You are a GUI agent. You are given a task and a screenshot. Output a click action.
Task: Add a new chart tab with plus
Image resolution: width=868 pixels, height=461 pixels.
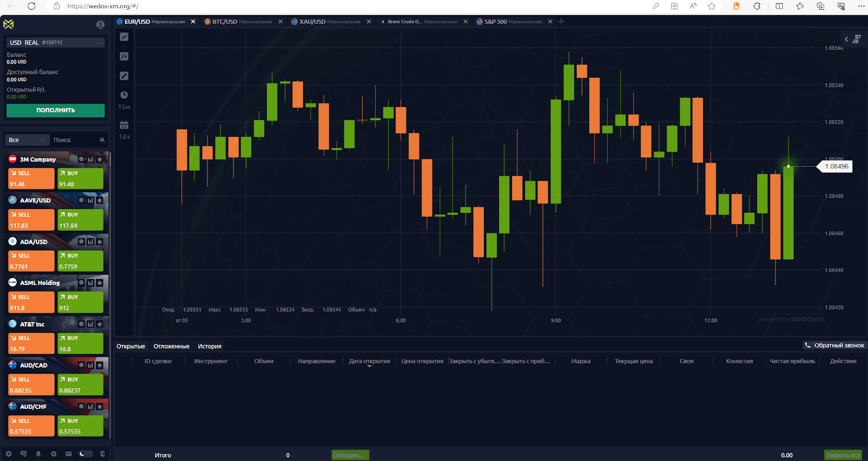561,22
